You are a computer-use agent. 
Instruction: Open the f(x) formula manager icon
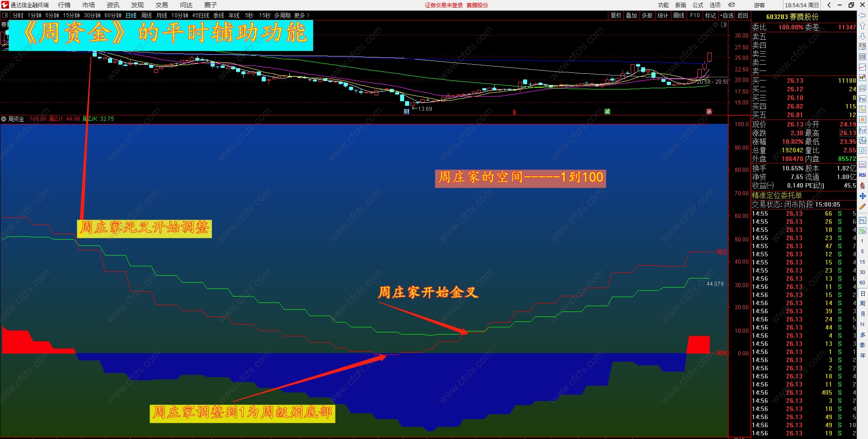(862, 141)
